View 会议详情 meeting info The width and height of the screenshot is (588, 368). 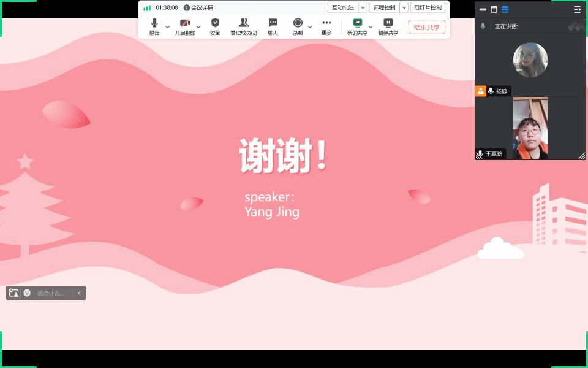(198, 7)
